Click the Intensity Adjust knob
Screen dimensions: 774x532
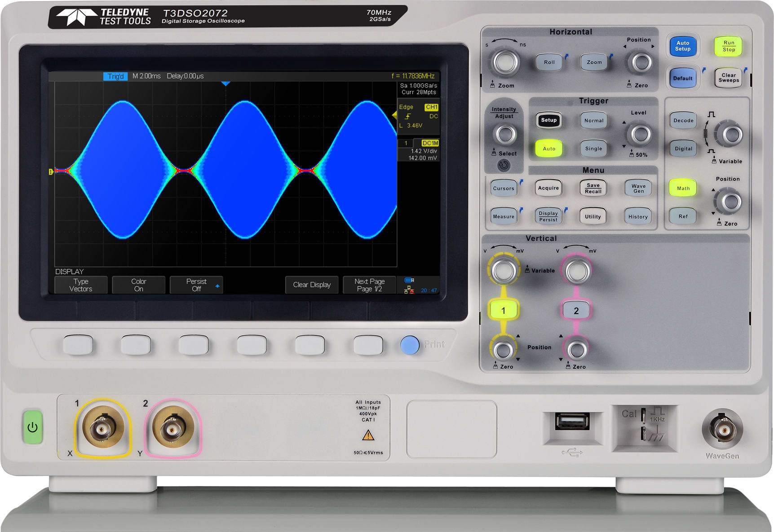pyautogui.click(x=505, y=134)
